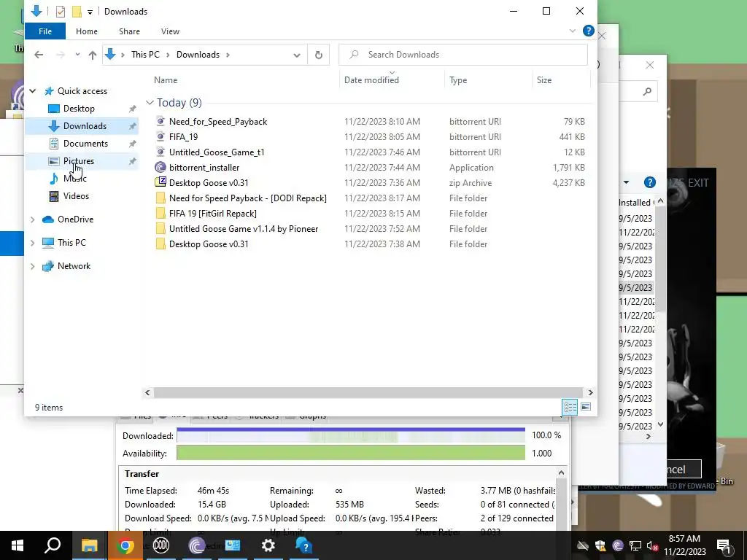Go up one folder level arrow
Image resolution: width=747 pixels, height=560 pixels.
pyautogui.click(x=93, y=55)
